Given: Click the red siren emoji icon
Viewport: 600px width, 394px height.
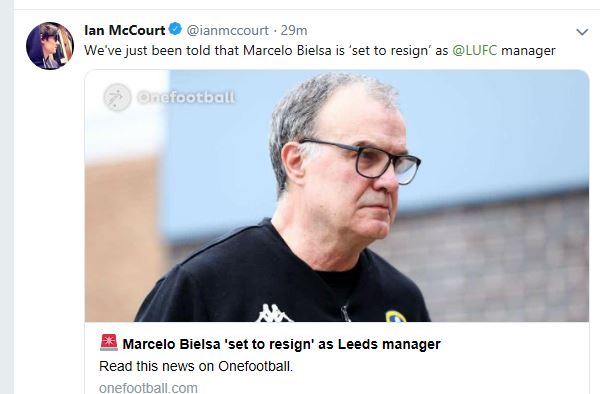Looking at the screenshot, I should pos(109,342).
